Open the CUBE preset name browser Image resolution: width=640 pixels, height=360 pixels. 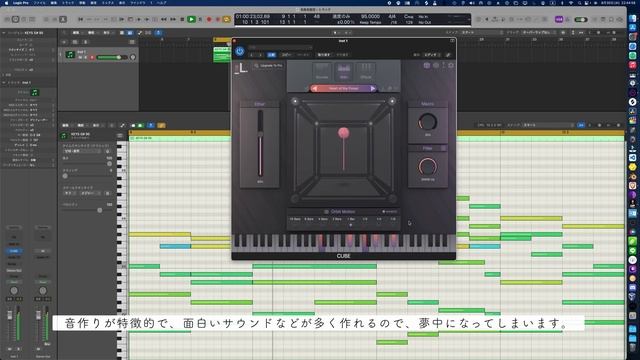click(343, 88)
